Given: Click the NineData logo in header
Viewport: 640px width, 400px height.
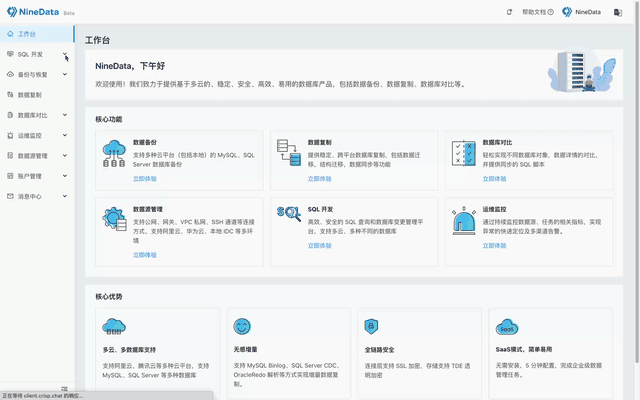Looking at the screenshot, I should (33, 12).
